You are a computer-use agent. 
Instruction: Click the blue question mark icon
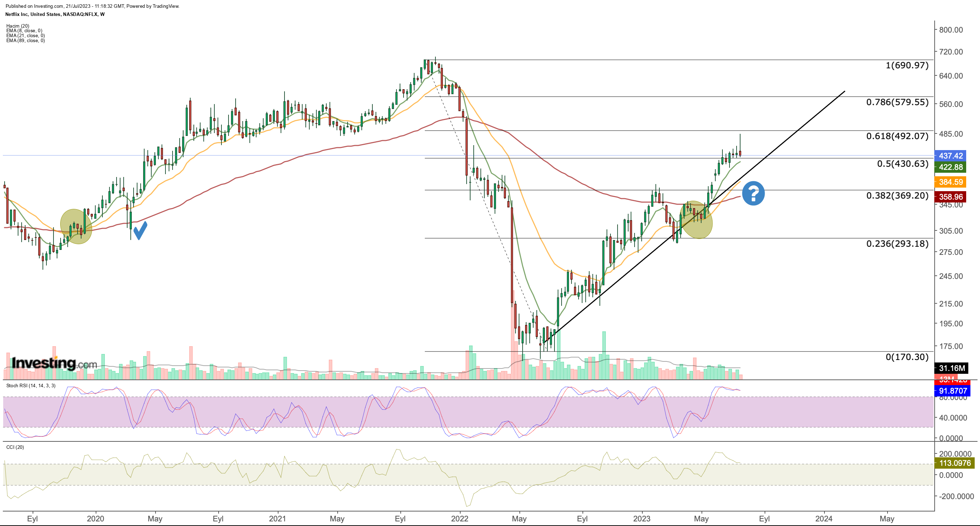(753, 194)
